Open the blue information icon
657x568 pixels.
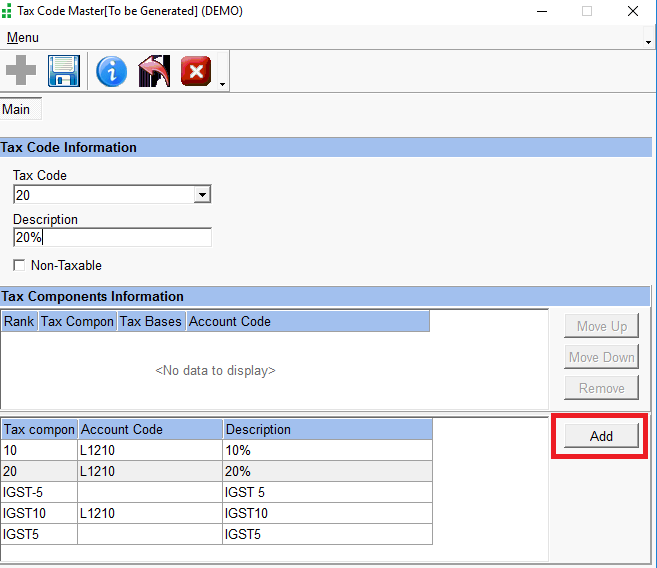click(x=111, y=72)
